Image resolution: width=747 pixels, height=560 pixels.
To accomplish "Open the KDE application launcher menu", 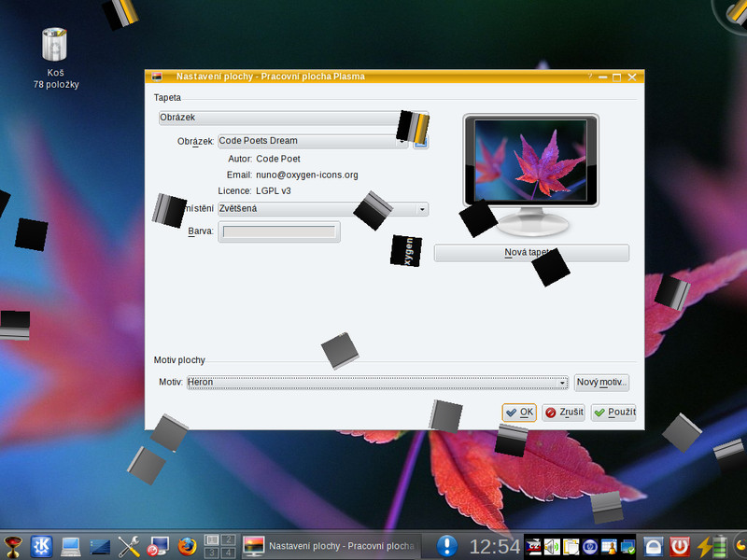I will tap(41, 545).
